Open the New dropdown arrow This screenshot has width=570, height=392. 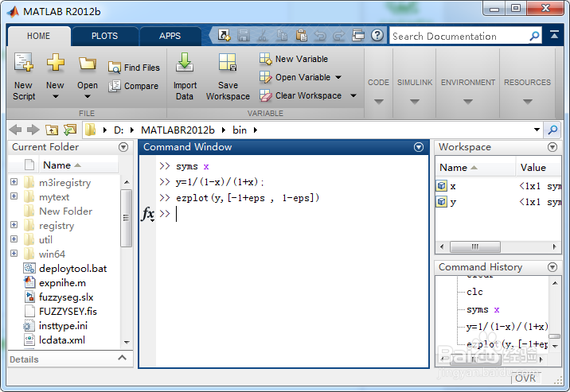[x=55, y=96]
